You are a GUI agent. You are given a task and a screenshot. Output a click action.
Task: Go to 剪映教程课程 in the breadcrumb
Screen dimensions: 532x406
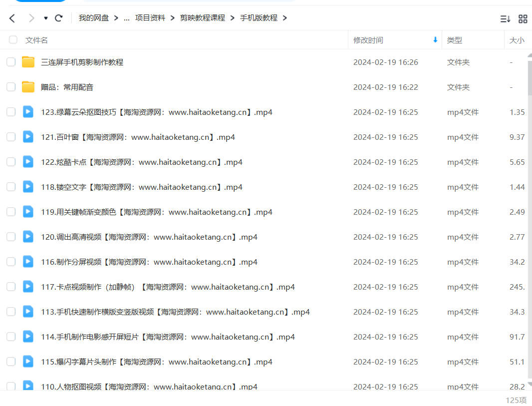coord(203,18)
